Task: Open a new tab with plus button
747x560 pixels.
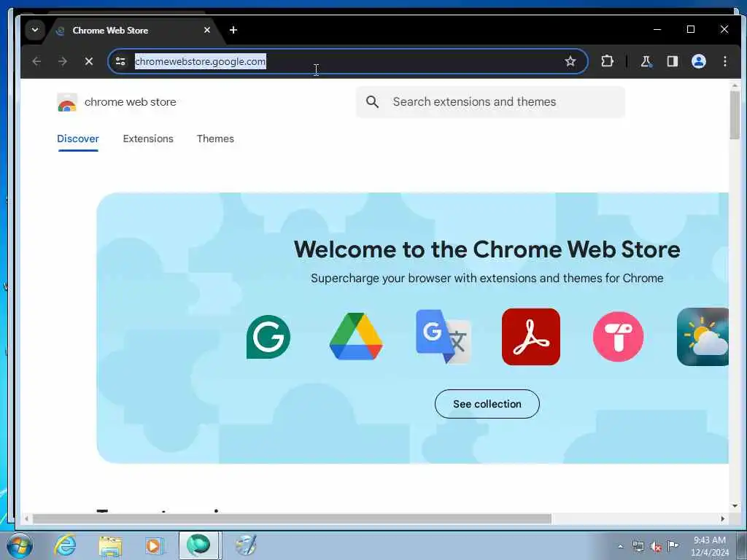Action: pyautogui.click(x=233, y=30)
